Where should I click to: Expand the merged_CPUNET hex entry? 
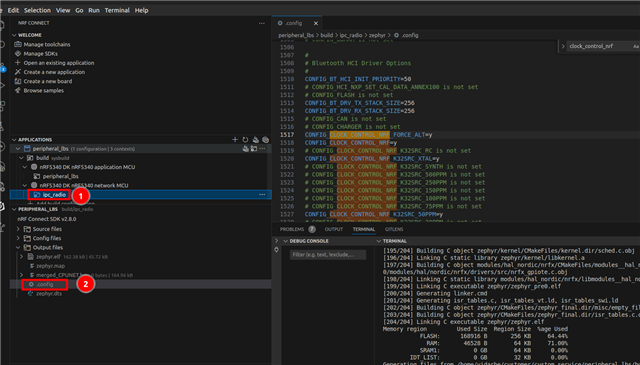[x=22, y=275]
